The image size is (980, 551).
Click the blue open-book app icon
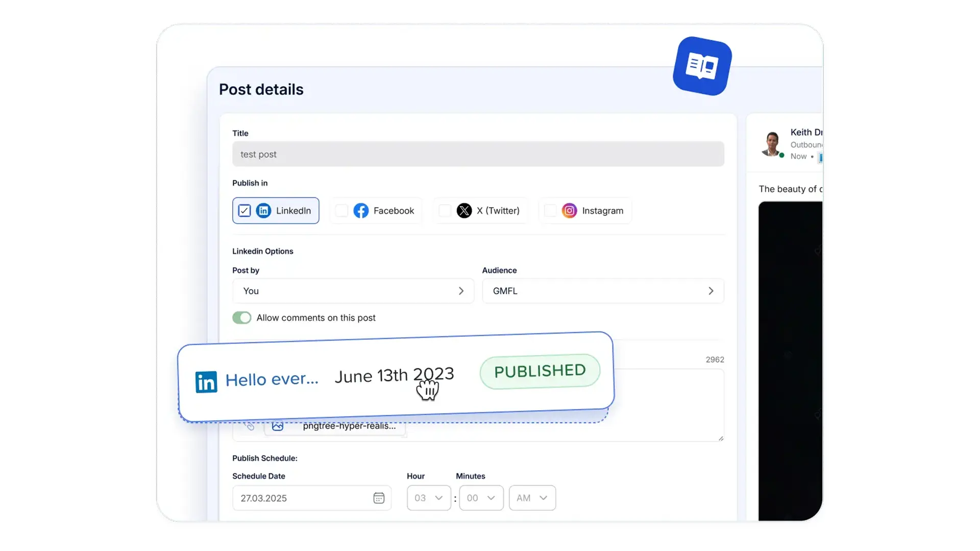pyautogui.click(x=702, y=66)
